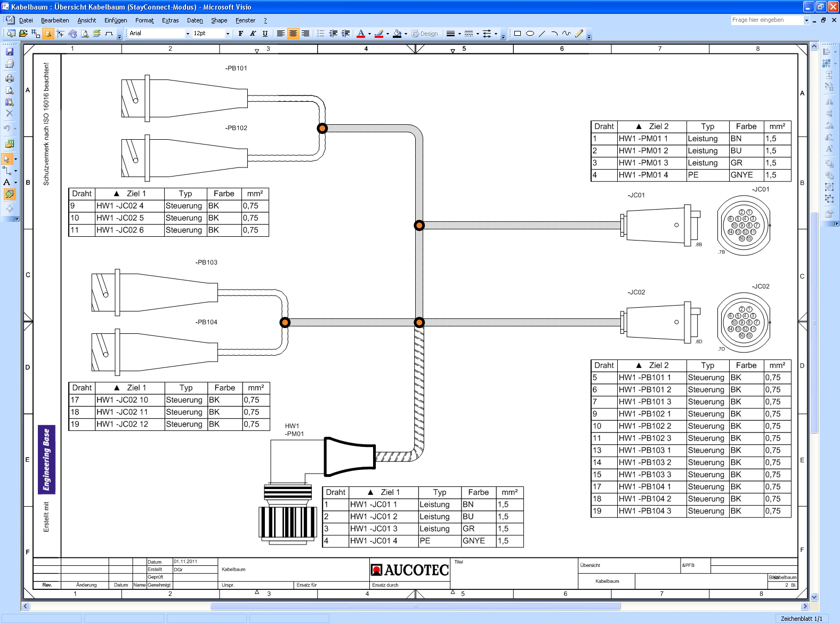This screenshot has height=624, width=840.
Task: Toggle bold formatting
Action: (241, 34)
